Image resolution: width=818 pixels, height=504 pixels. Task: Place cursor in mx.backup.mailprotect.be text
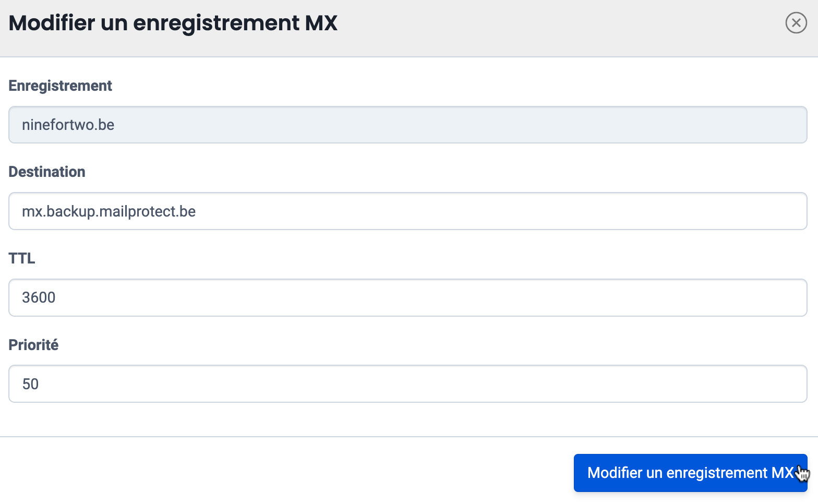(x=109, y=211)
